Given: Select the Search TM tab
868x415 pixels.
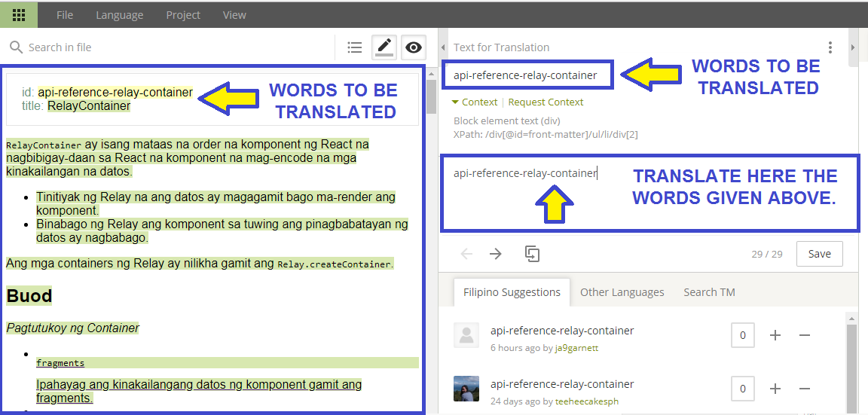Looking at the screenshot, I should (709, 292).
